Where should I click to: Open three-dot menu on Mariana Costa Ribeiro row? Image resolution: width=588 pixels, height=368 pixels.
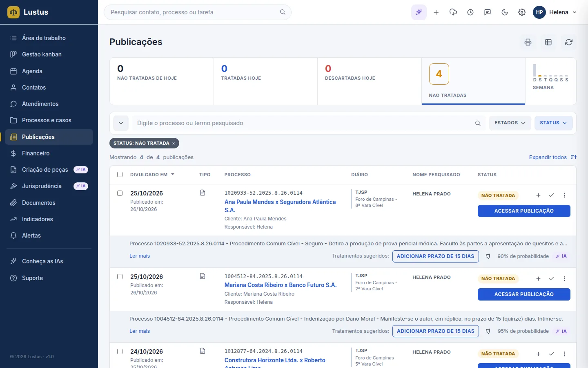(x=564, y=279)
